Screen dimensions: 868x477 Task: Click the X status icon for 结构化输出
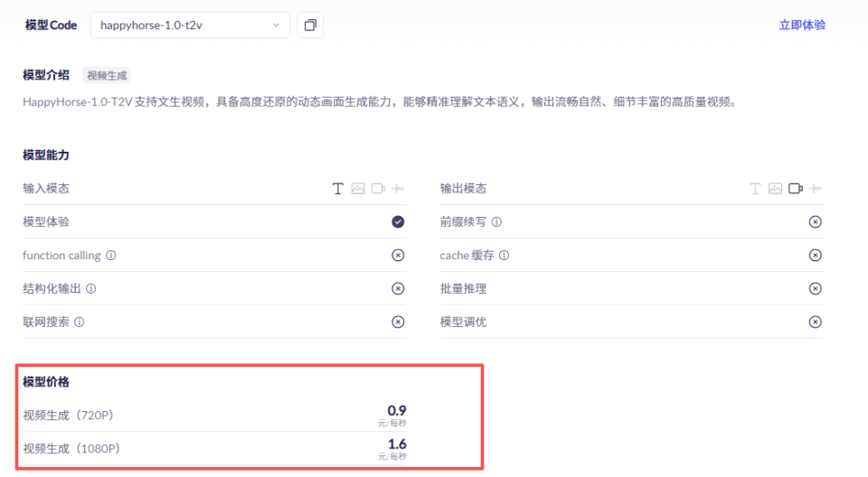click(x=398, y=288)
